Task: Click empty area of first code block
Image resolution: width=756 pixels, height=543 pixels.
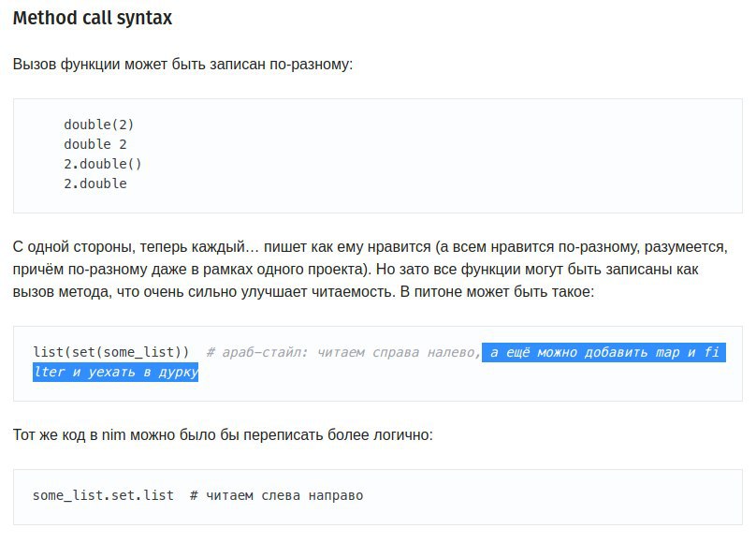Action: click(434, 154)
